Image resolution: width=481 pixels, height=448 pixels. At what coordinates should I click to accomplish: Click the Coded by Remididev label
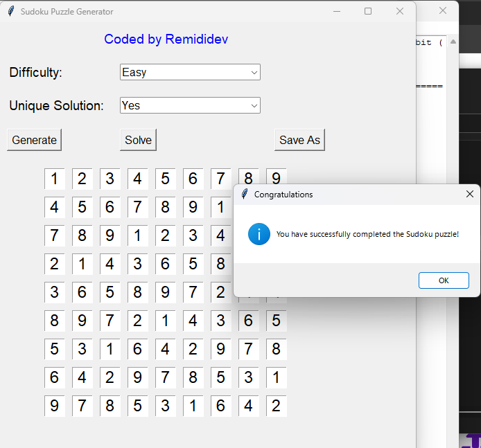[166, 39]
